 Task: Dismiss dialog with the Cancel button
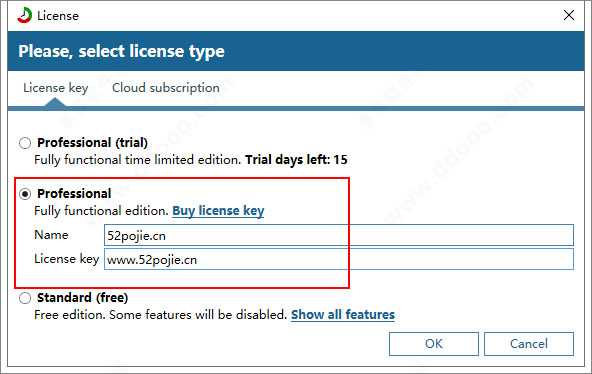point(529,344)
